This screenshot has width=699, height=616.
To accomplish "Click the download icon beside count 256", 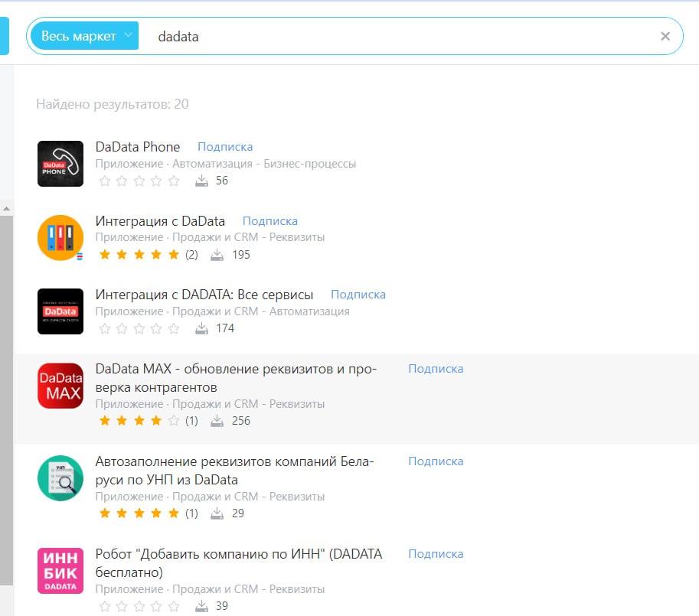I will coord(217,420).
